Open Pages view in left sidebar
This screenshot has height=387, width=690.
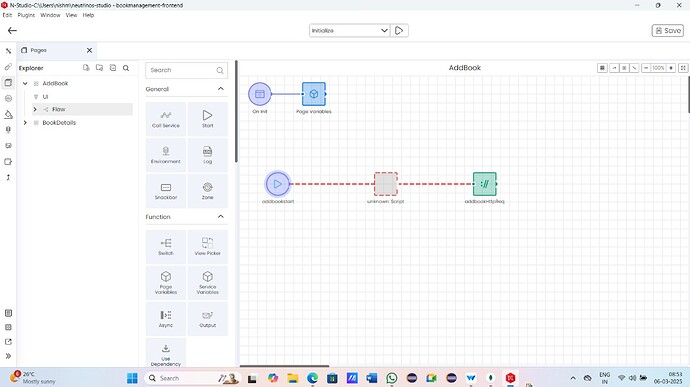tap(8, 82)
